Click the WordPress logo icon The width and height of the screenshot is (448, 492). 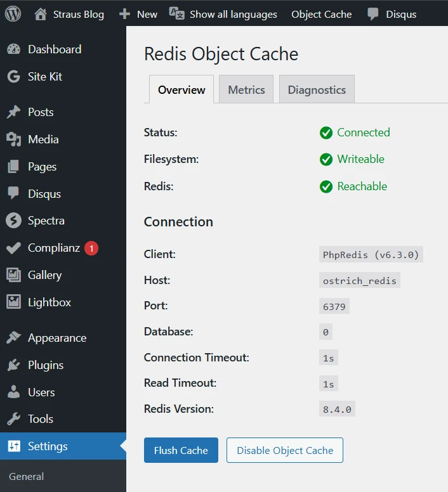pos(13,13)
